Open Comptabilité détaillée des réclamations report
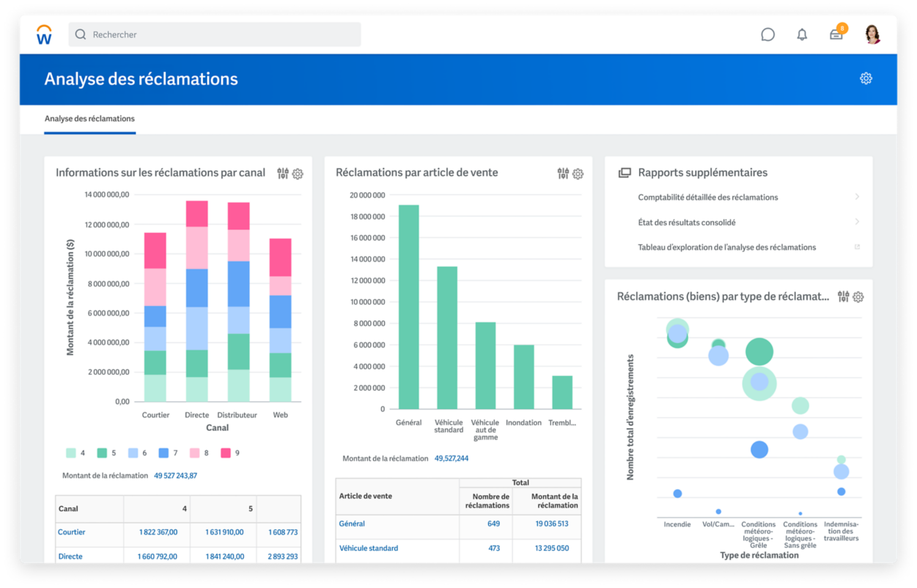Viewport: 917px width, 588px height. pyautogui.click(x=708, y=197)
